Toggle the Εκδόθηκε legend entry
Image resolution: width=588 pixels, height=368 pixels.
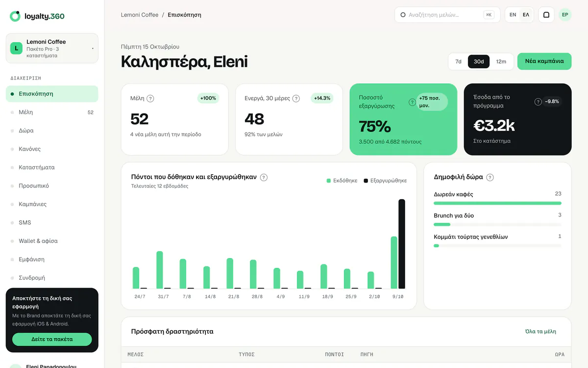[x=342, y=181]
